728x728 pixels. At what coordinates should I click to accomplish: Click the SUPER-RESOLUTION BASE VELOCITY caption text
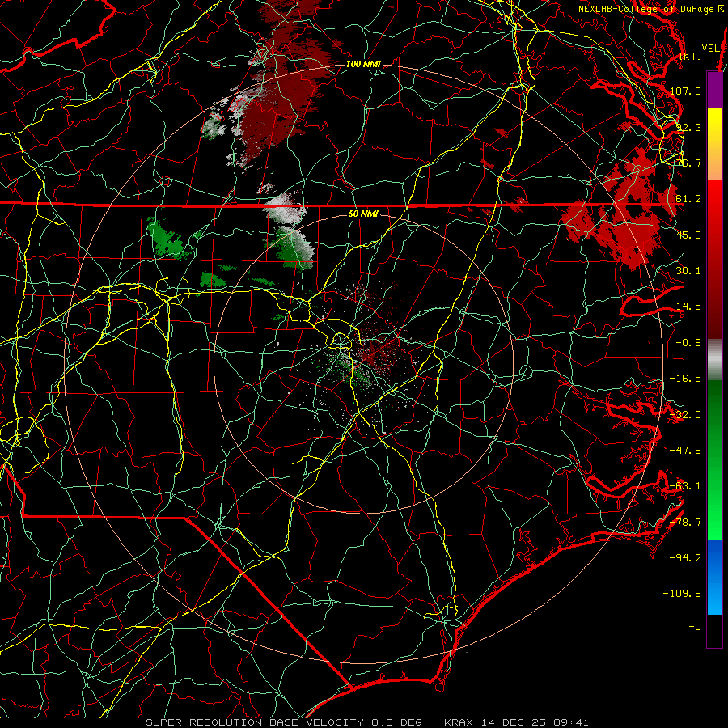255,722
